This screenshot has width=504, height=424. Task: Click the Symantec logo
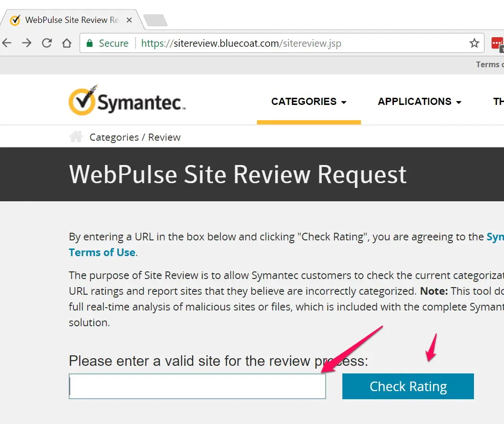coord(127,101)
